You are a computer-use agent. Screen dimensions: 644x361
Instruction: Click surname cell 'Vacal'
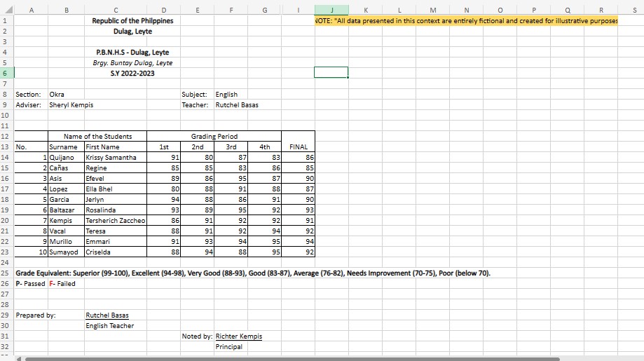coord(66,231)
